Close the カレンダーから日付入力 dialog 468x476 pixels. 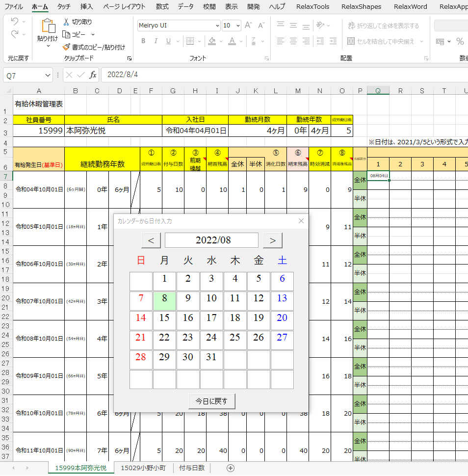pyautogui.click(x=301, y=221)
